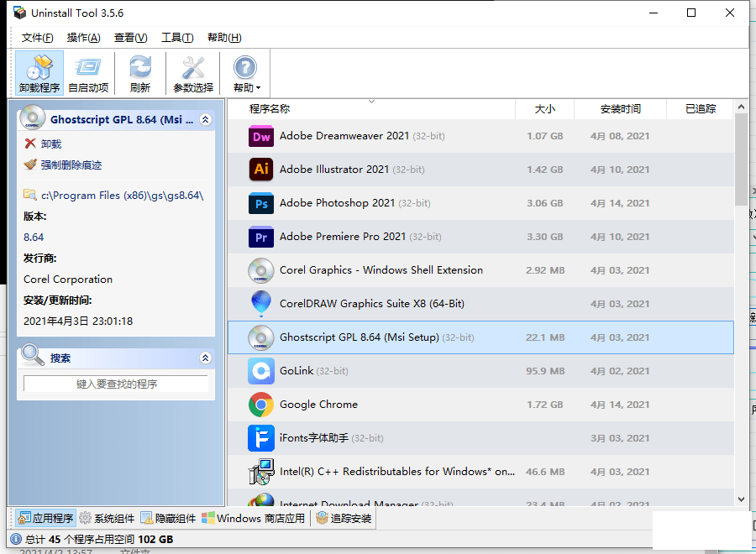This screenshot has width=756, height=554.
Task: Click the info icon in status bar
Action: tap(15, 539)
